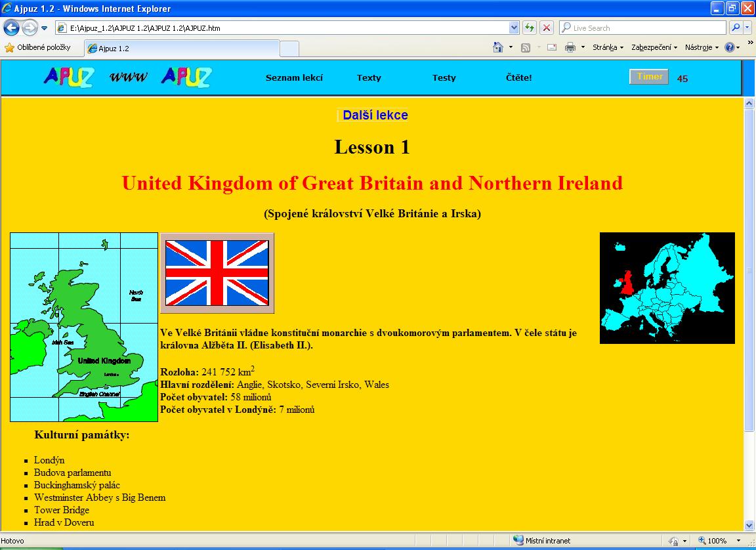Click the Hlavní rozdělení line
The height and width of the screenshot is (550, 756).
click(274, 385)
